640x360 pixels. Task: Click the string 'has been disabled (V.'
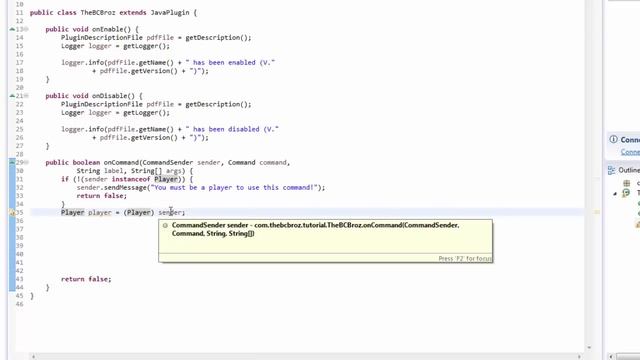click(232, 129)
